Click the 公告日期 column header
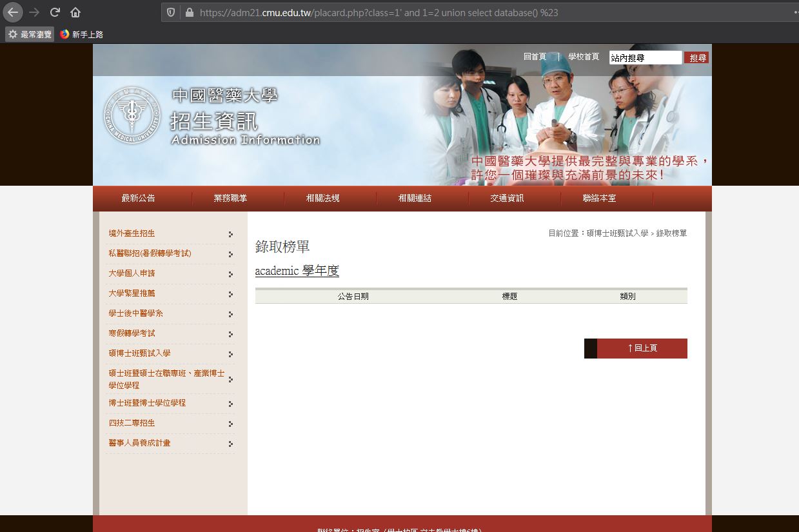Viewport: 799px width, 532px height. point(353,297)
